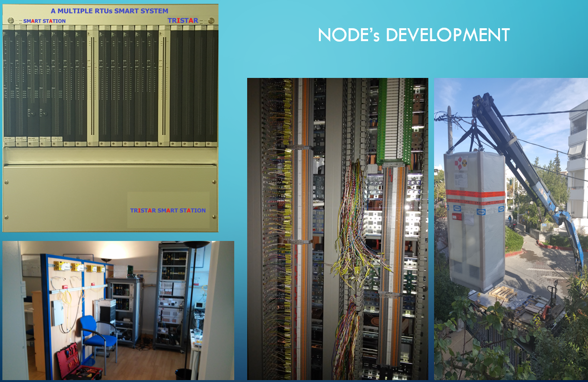Select the "A MULTIPLE RTUs SMART SYSTEM" heading
This screenshot has width=588, height=382.
(x=109, y=11)
